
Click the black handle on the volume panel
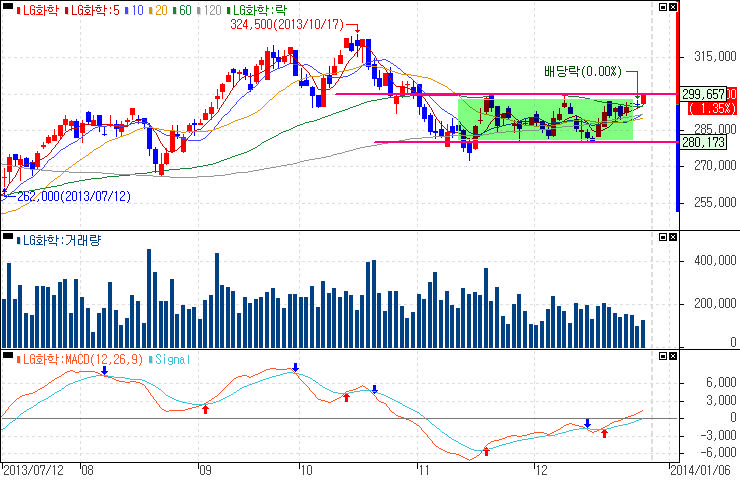pyautogui.click(x=6, y=239)
